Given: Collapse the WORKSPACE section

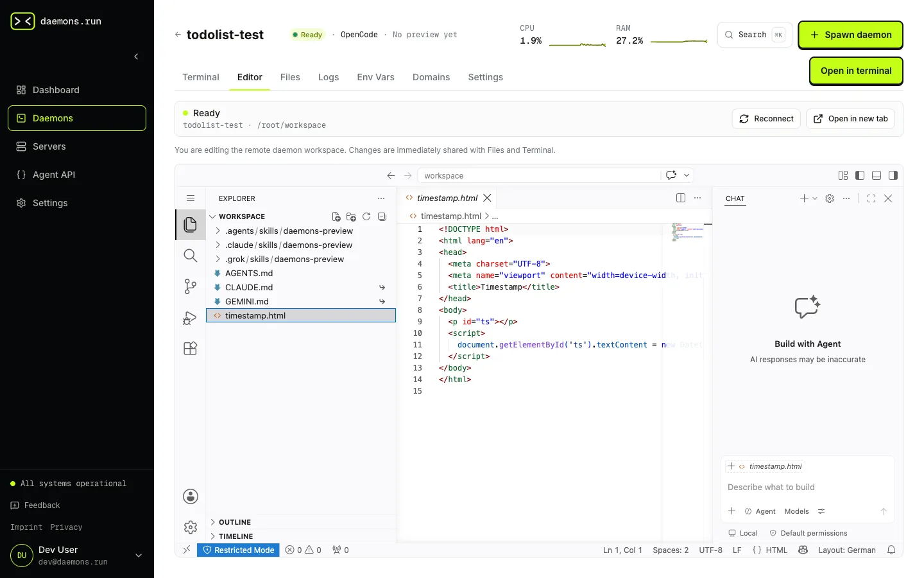Looking at the screenshot, I should (241, 216).
